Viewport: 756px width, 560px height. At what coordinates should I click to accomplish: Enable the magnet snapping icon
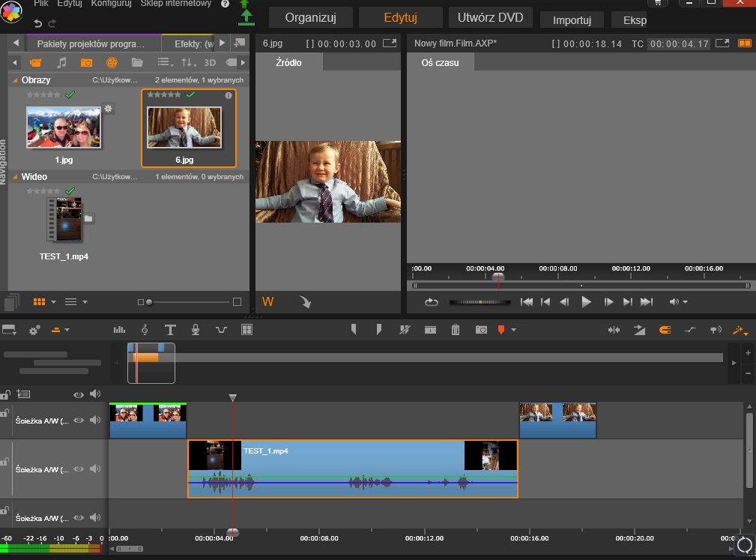[665, 329]
